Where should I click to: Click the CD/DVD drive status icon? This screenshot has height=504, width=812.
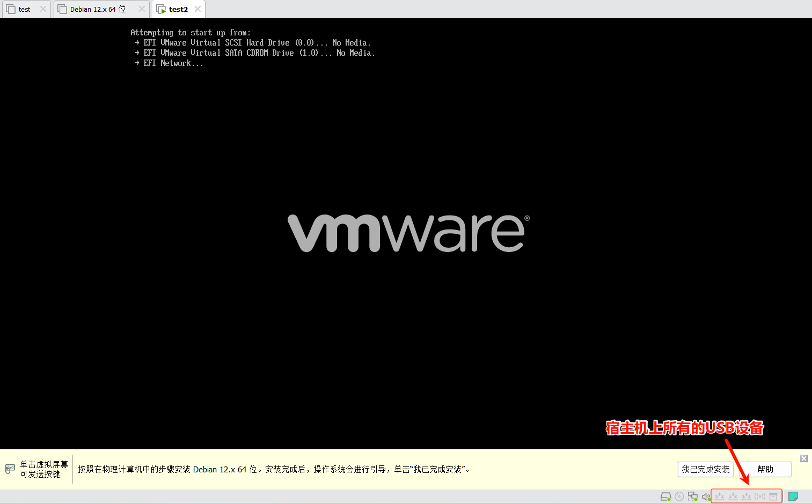679,496
